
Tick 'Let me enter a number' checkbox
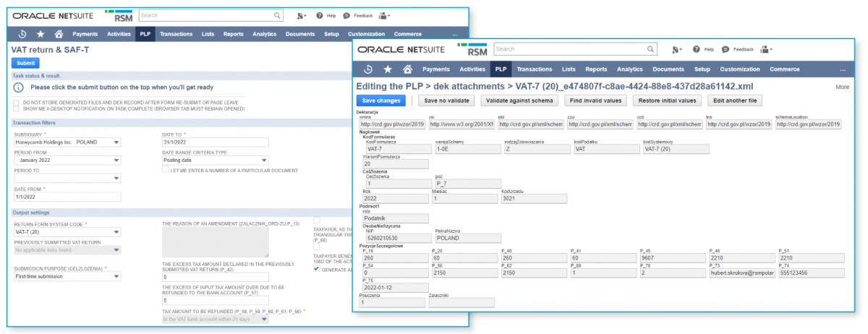(166, 169)
